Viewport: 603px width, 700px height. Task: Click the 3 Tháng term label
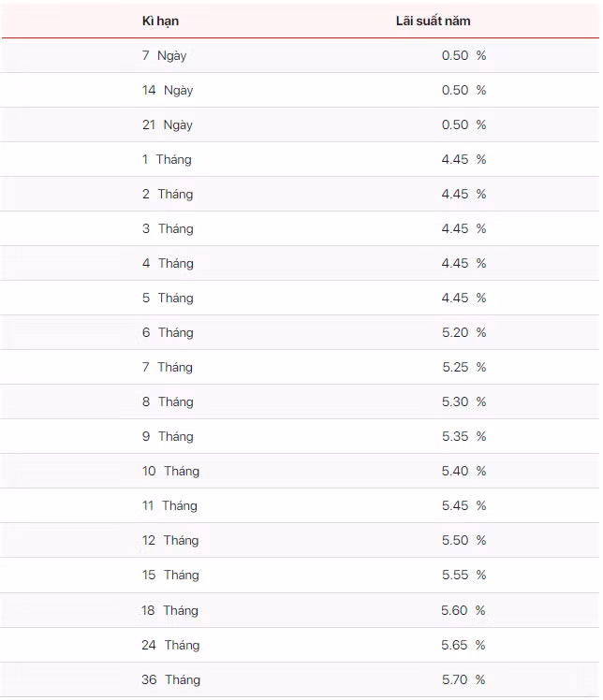(x=168, y=228)
